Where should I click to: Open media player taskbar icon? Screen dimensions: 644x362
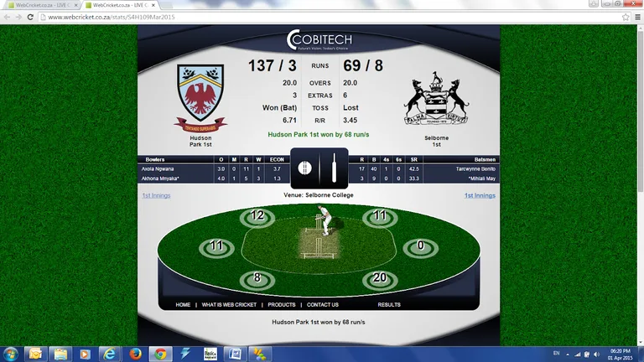coord(85,354)
